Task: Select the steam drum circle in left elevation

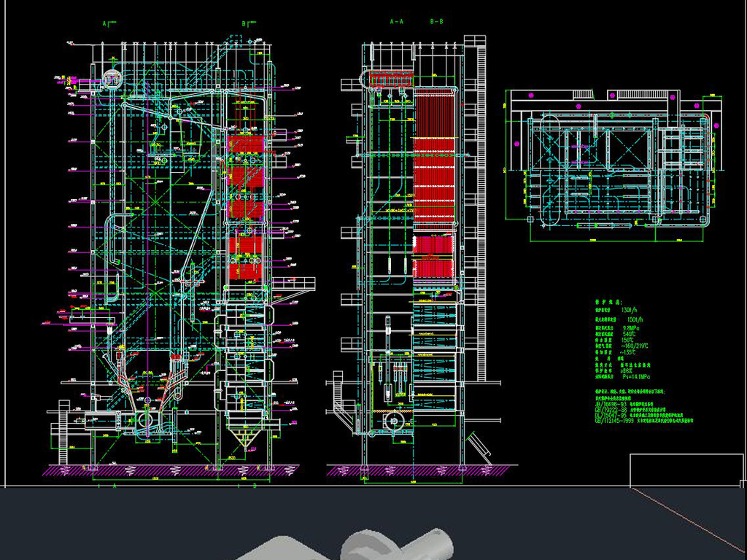Action: 112,79
